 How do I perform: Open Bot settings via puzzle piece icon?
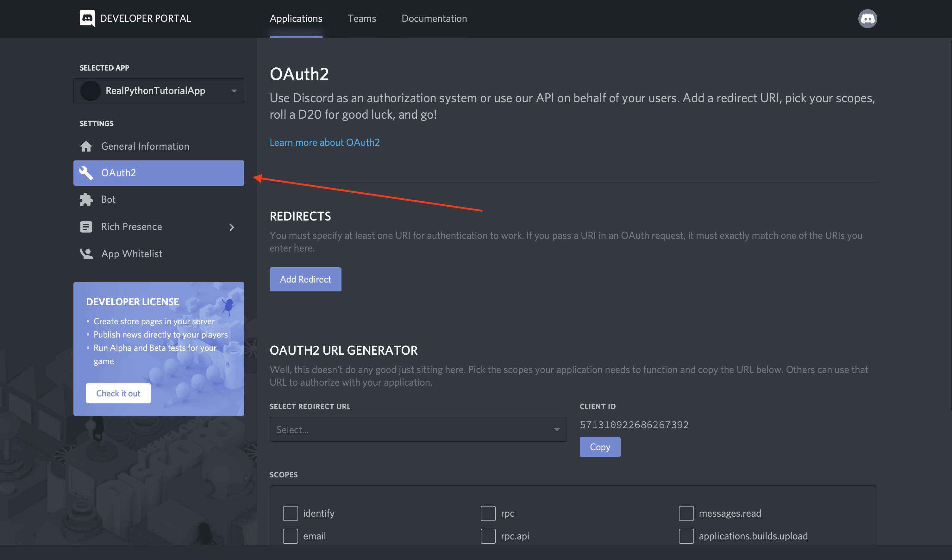[86, 199]
